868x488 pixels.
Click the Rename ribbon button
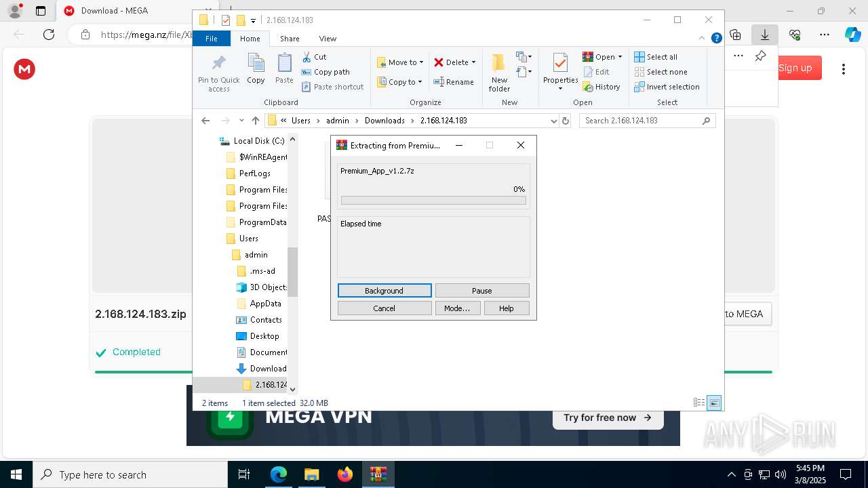tap(454, 82)
